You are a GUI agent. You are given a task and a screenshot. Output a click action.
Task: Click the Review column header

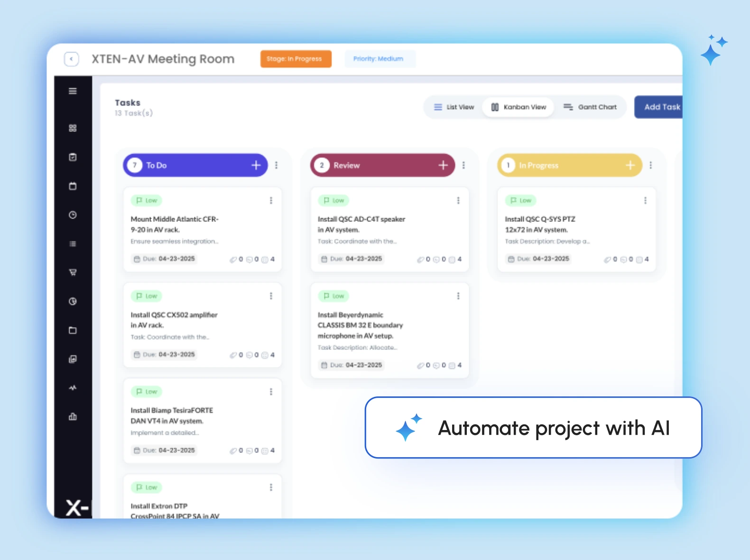click(382, 165)
